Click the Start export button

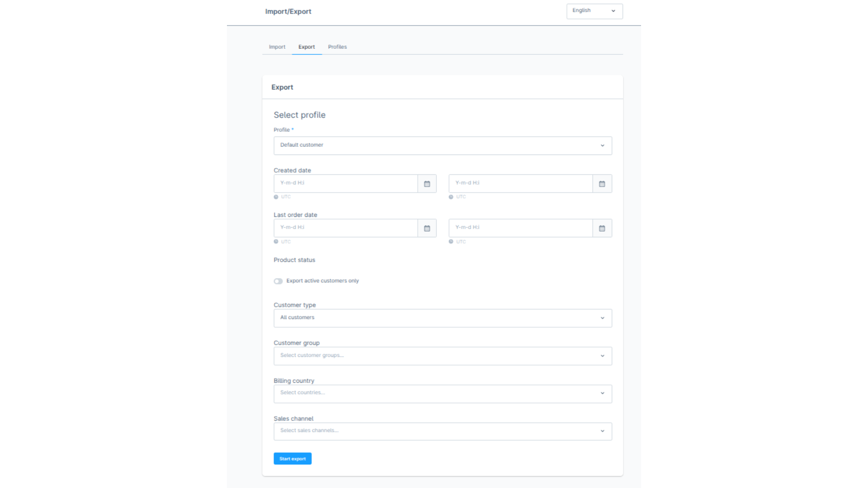click(x=292, y=459)
